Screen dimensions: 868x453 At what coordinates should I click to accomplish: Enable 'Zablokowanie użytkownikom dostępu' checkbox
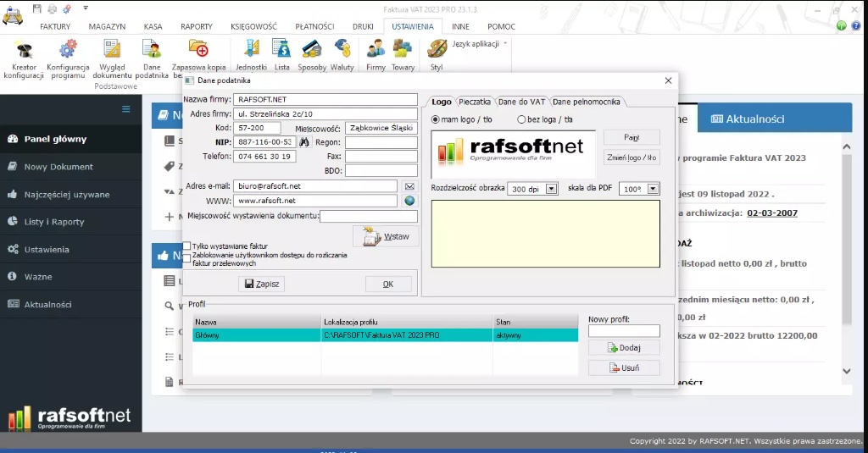pos(187,257)
